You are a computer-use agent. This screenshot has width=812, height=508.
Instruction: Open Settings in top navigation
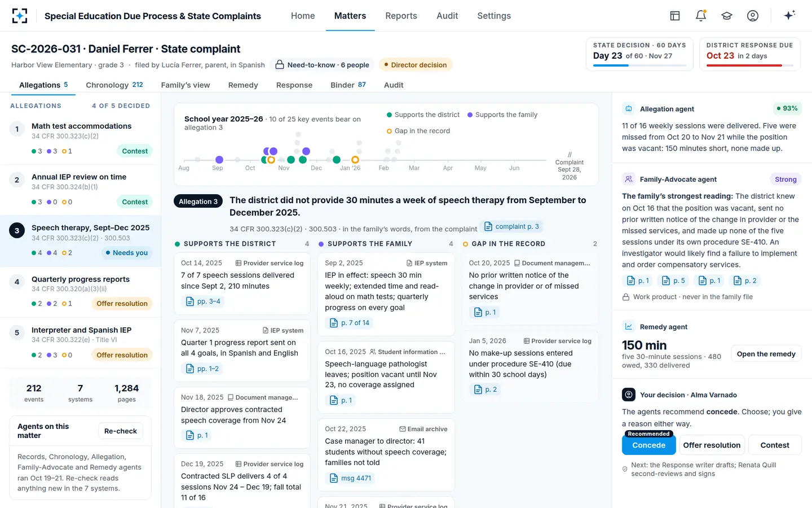point(494,16)
